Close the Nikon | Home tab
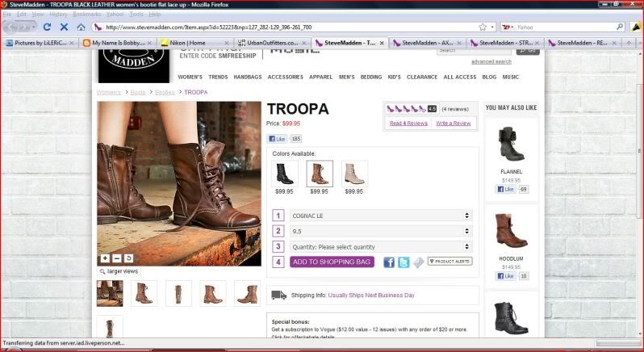The height and width of the screenshot is (352, 644). point(226,43)
